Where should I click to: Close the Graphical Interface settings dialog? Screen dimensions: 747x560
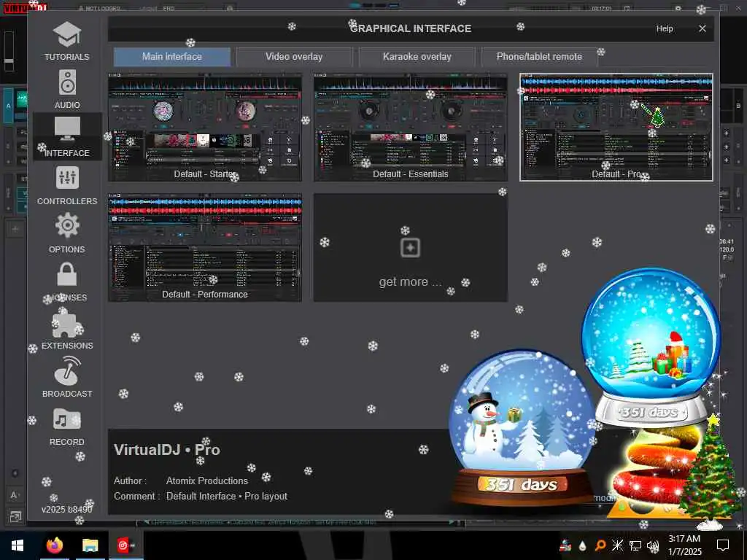click(703, 28)
